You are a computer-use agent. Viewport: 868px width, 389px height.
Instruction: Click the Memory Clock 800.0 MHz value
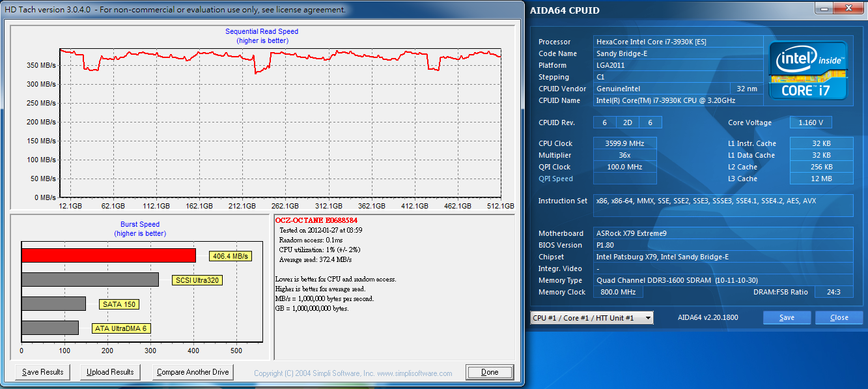[x=618, y=292]
